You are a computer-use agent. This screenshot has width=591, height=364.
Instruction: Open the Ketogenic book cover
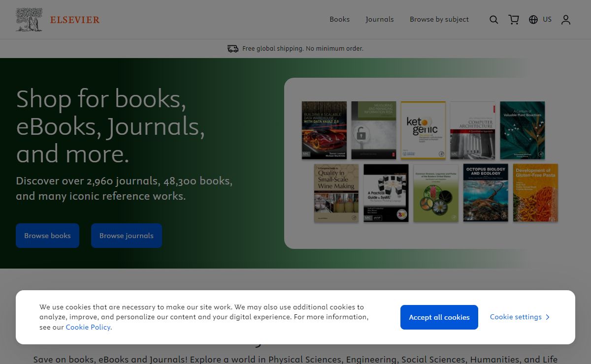pos(423,130)
